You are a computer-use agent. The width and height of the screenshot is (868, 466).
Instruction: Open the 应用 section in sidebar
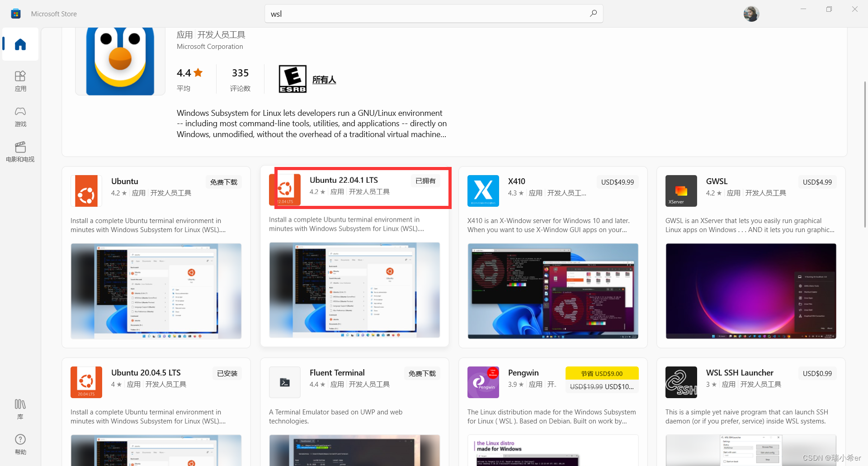click(20, 81)
